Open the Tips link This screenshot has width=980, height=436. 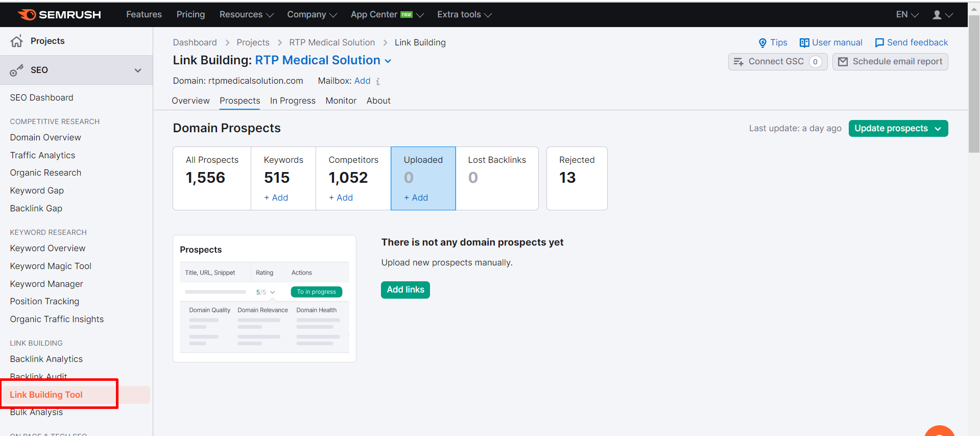773,43
